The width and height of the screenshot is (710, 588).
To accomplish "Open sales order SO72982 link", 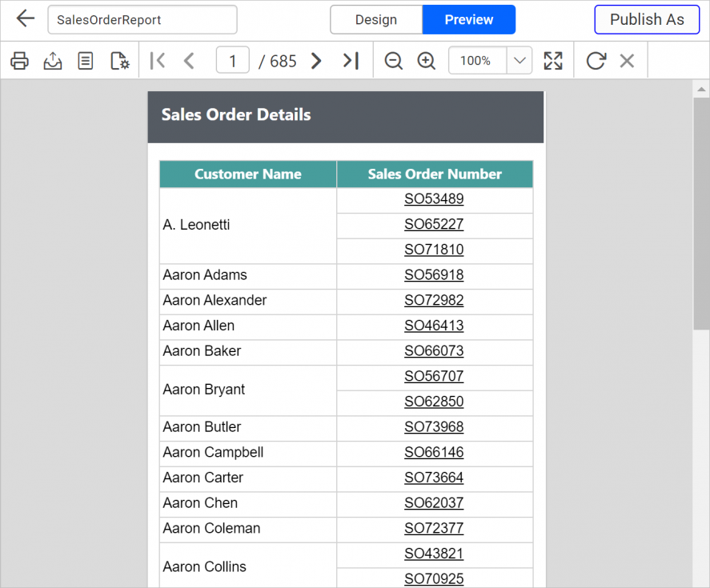I will click(x=434, y=300).
